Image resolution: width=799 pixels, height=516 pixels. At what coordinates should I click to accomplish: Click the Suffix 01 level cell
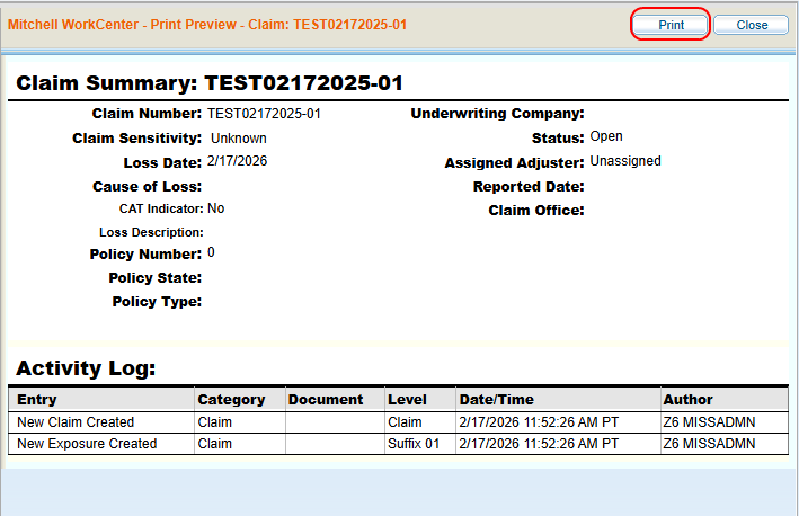click(x=413, y=443)
